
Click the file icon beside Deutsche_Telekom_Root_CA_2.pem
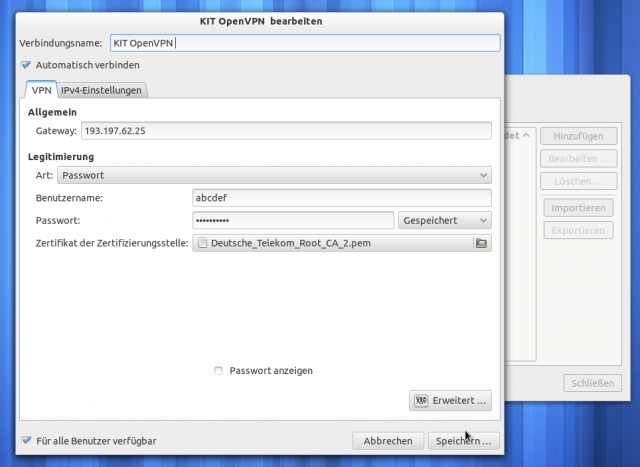tap(203, 243)
